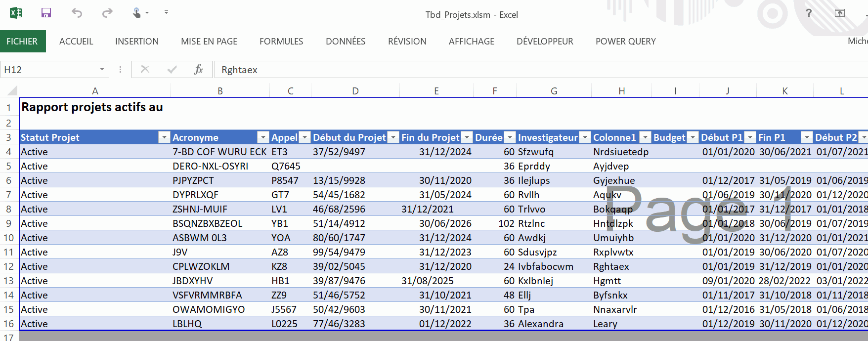The height and width of the screenshot is (341, 868).
Task: Undo the last action
Action: [x=77, y=13]
